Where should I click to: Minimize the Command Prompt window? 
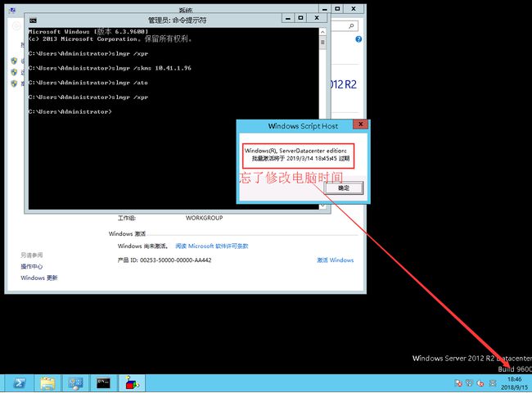pos(288,18)
